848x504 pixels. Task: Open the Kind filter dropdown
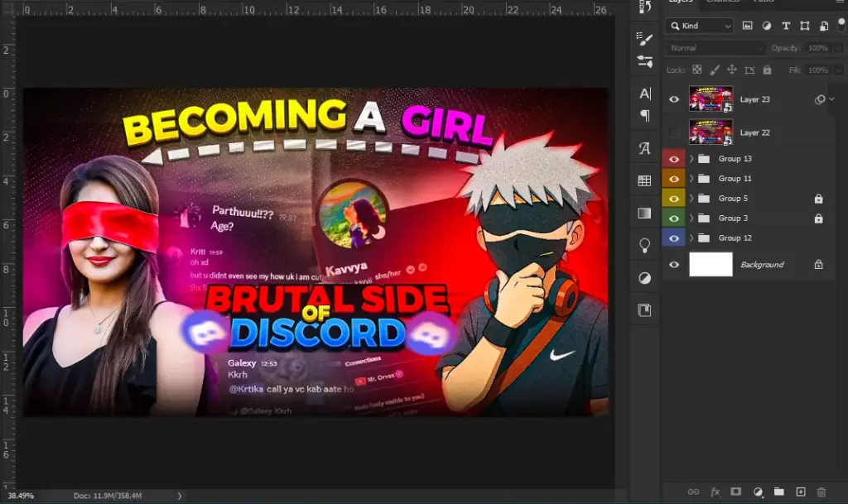[x=700, y=26]
